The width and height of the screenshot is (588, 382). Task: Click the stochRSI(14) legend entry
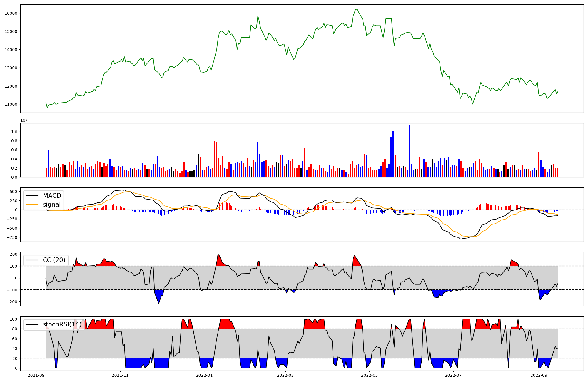coord(62,324)
